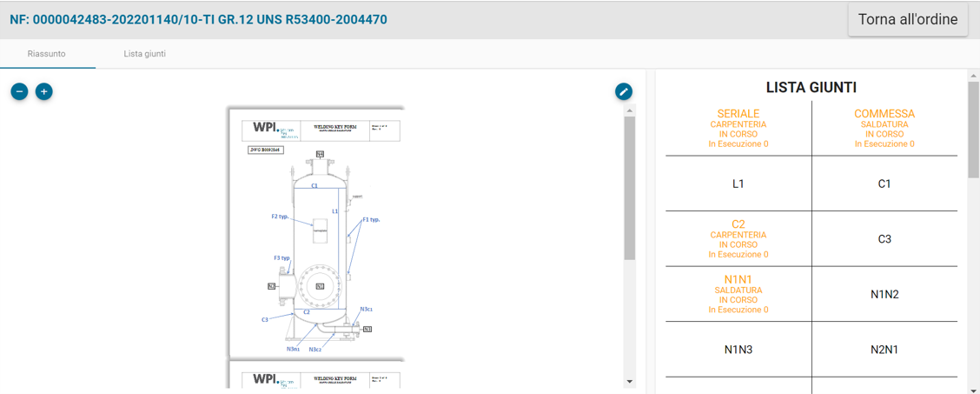Switch to the Lista giunti tab
Viewport: 980px width, 394px height.
tap(144, 54)
